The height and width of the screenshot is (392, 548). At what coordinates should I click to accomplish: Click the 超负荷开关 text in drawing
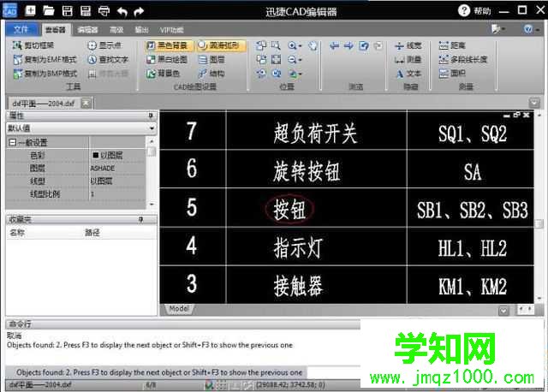(x=315, y=133)
